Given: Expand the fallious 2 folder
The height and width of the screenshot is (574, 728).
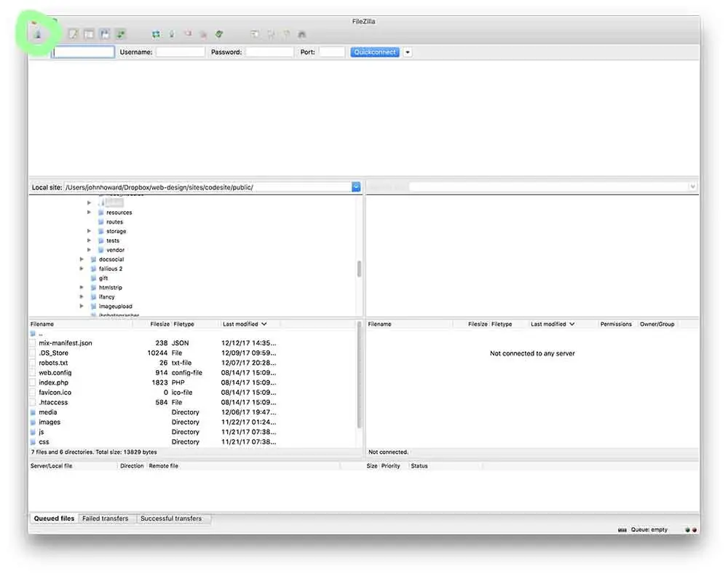Looking at the screenshot, I should pyautogui.click(x=82, y=268).
